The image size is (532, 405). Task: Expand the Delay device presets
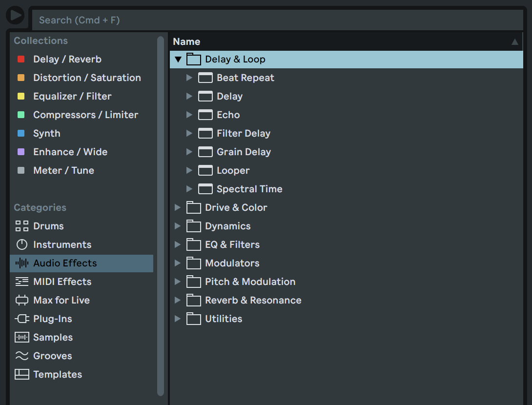pos(189,96)
